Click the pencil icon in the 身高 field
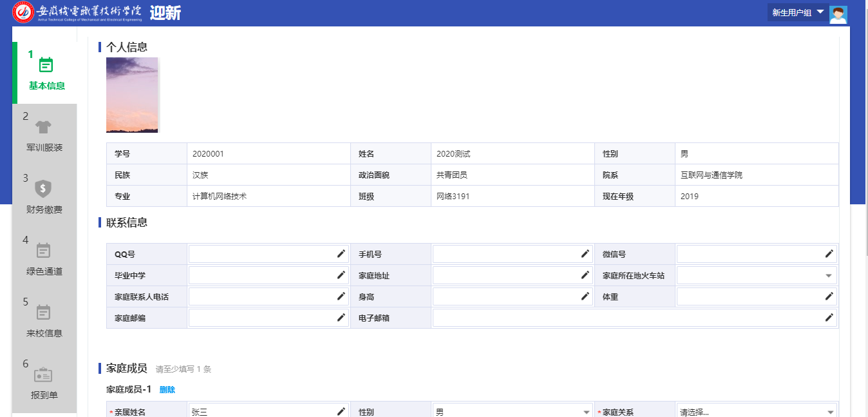Image resolution: width=868 pixels, height=417 pixels. pyautogui.click(x=585, y=296)
